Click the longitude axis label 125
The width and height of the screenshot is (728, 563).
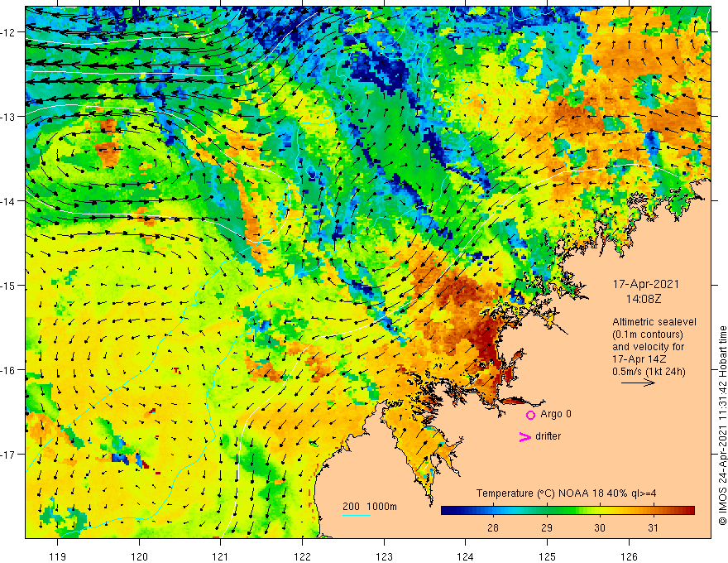[x=547, y=556]
